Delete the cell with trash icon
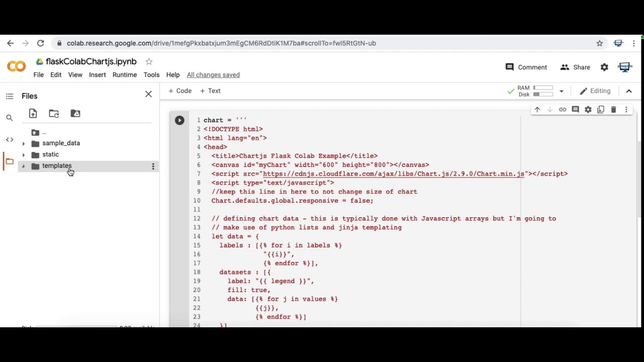Screen dimensions: 644x362 click(613, 110)
